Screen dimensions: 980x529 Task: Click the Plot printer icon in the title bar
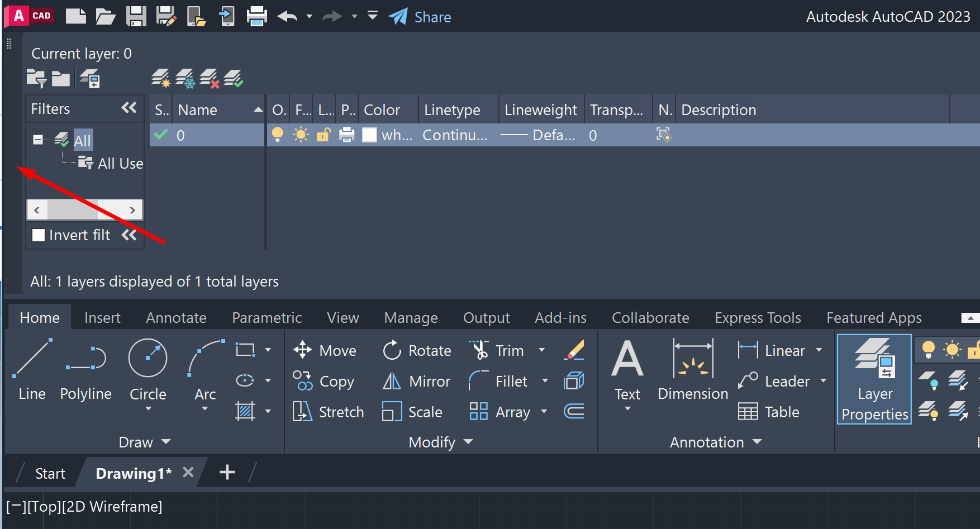click(256, 16)
